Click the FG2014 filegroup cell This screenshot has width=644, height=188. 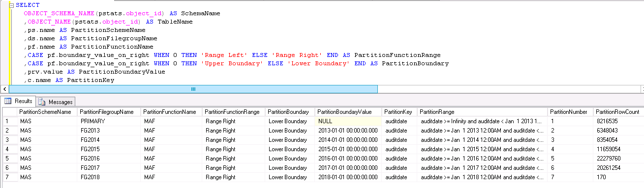(x=110, y=139)
